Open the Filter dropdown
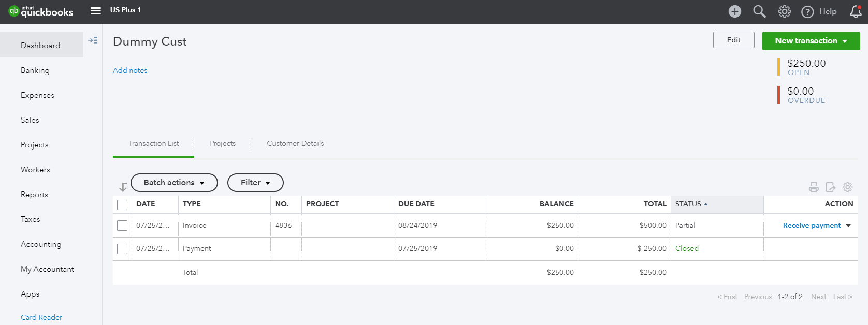868x325 pixels. coord(255,183)
